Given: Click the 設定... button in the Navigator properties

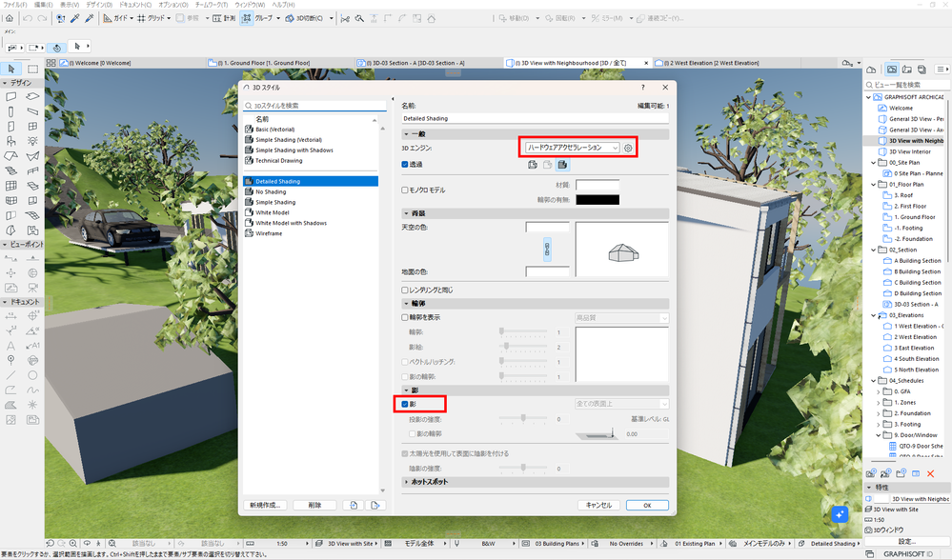Looking at the screenshot, I should point(907,541).
